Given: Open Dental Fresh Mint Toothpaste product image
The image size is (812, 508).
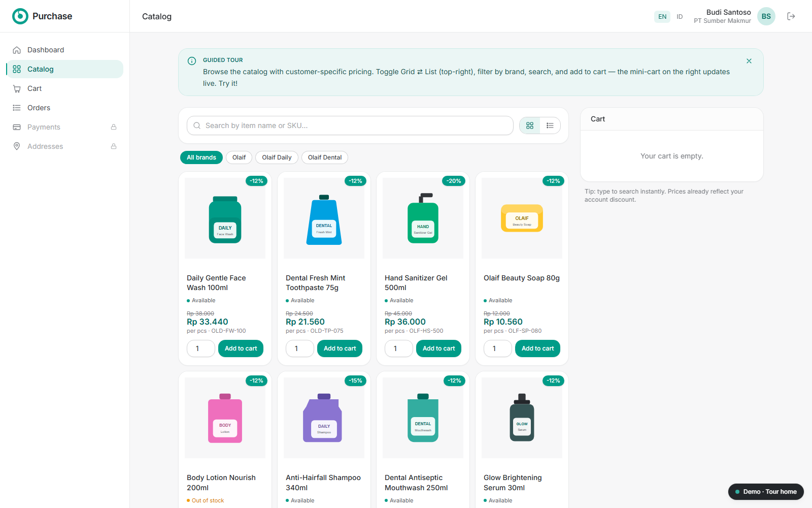Looking at the screenshot, I should [324, 218].
